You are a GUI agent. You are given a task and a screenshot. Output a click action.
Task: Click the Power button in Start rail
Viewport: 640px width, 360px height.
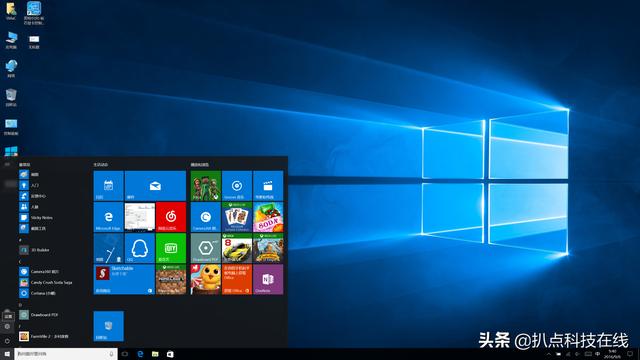[7, 341]
